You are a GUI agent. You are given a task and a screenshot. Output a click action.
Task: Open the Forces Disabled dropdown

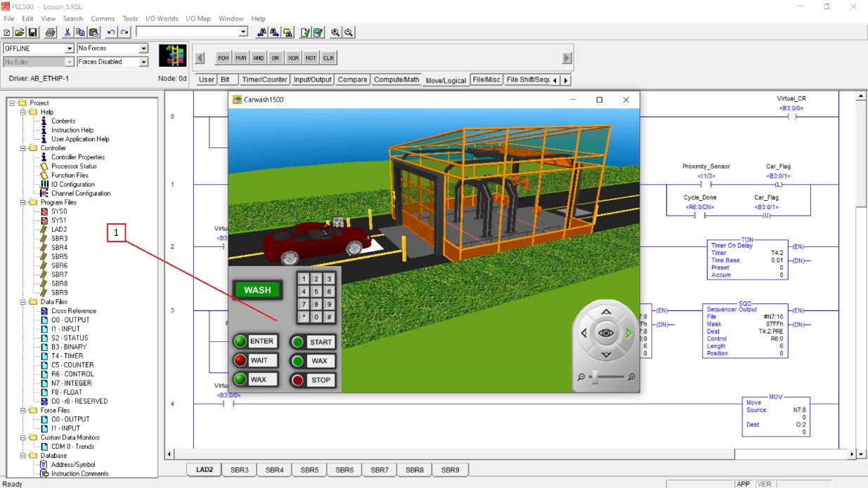[x=143, y=62]
